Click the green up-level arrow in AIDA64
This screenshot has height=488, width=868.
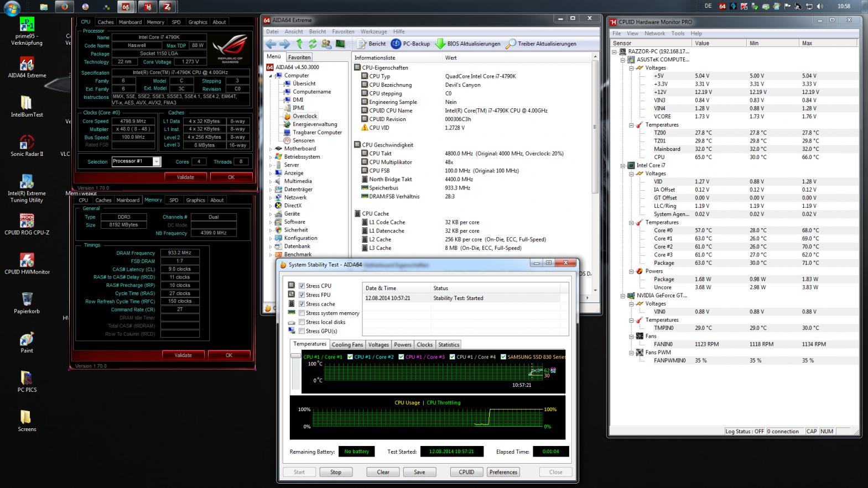299,44
